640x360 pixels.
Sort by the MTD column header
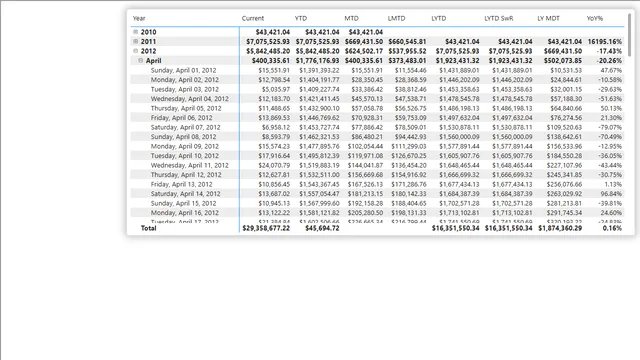pos(351,18)
